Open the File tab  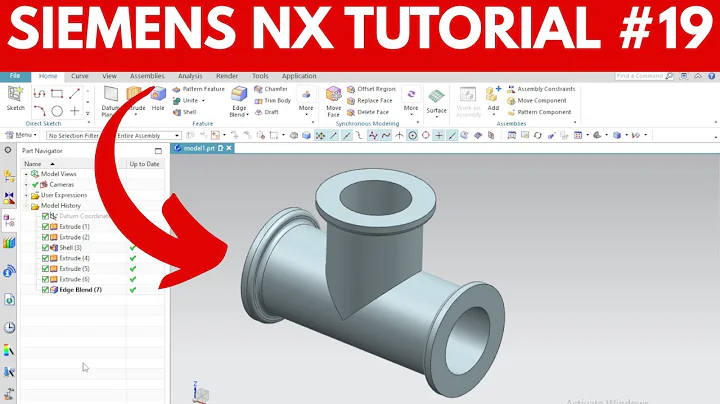[x=15, y=76]
